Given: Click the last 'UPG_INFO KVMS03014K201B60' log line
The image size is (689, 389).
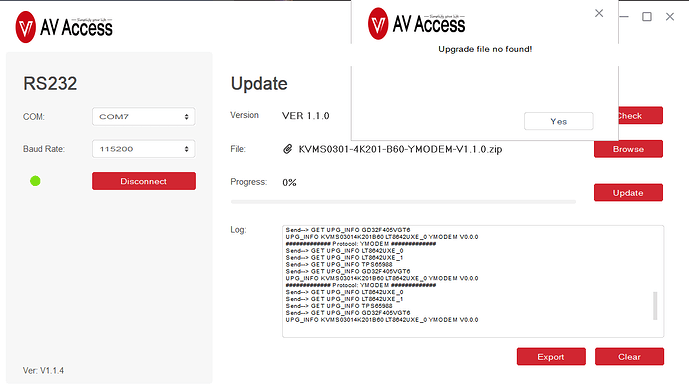Looking at the screenshot, I should tap(382, 320).
